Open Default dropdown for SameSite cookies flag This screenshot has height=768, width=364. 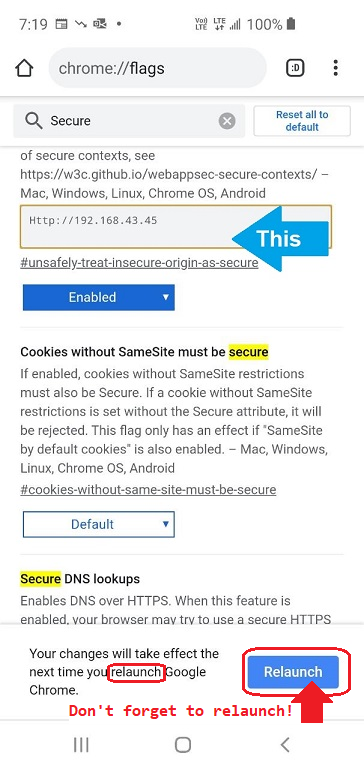tap(98, 524)
